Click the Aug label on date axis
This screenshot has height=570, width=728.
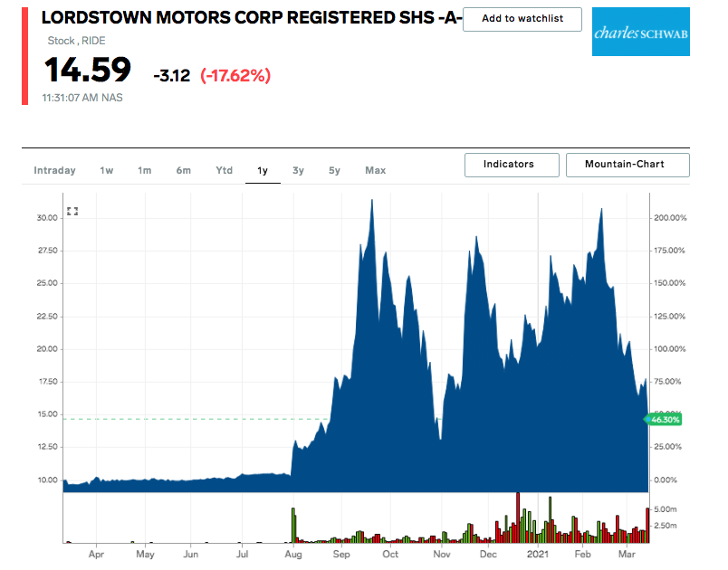pyautogui.click(x=293, y=555)
